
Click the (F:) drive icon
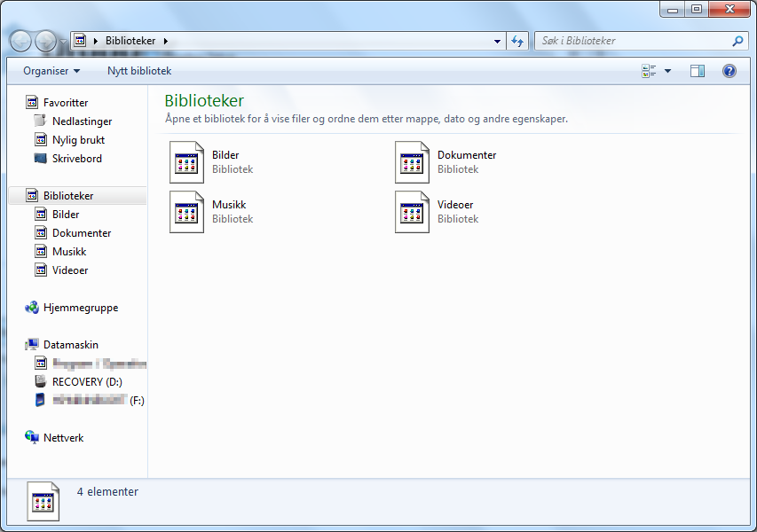[40, 400]
